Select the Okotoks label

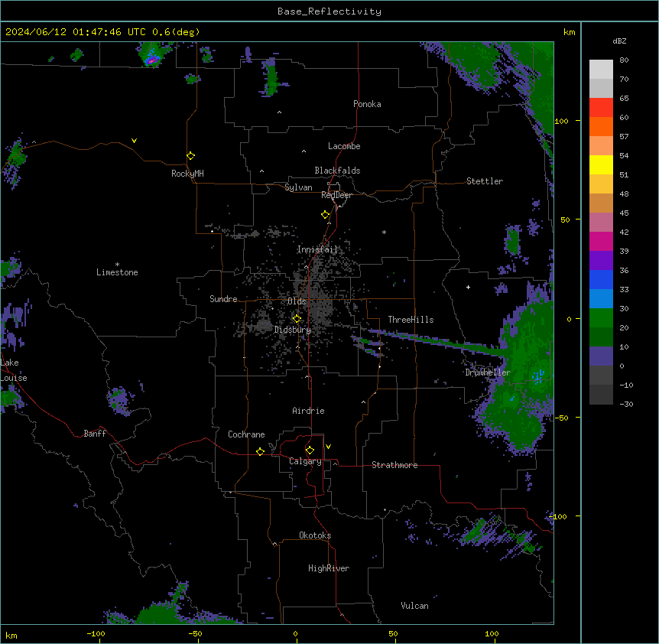point(315,535)
